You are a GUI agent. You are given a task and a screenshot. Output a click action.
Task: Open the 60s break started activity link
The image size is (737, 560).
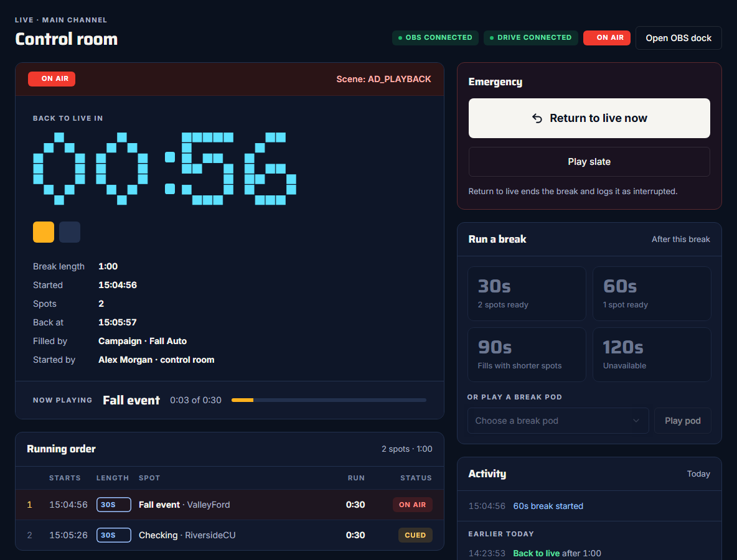pyautogui.click(x=548, y=506)
